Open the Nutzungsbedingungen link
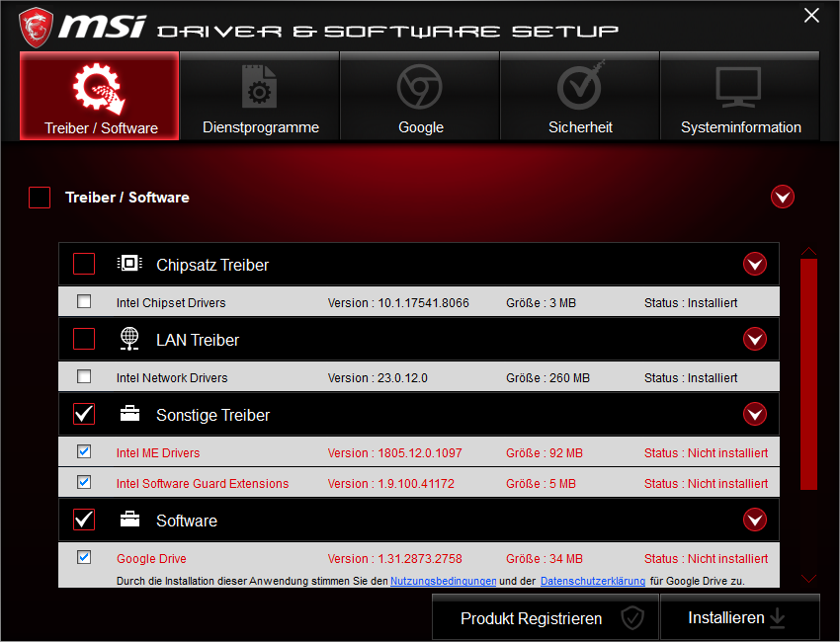840x642 pixels. [443, 581]
